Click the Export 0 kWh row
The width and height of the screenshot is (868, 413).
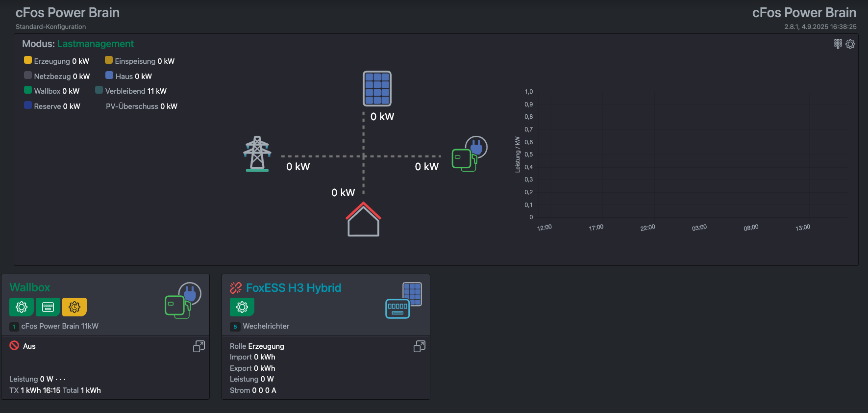[x=252, y=368]
